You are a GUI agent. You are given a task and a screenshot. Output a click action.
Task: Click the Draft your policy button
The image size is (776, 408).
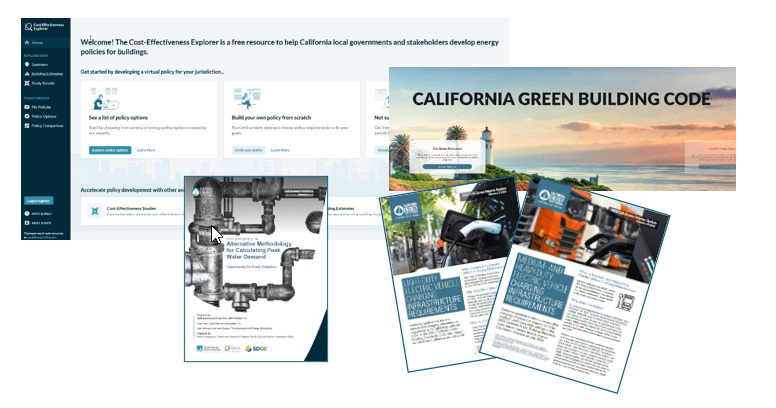(247, 150)
